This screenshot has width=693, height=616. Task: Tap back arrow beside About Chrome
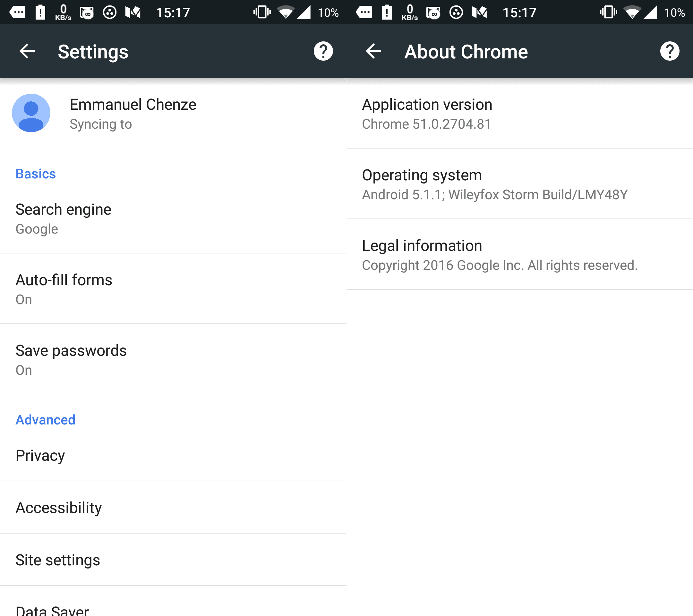374,52
